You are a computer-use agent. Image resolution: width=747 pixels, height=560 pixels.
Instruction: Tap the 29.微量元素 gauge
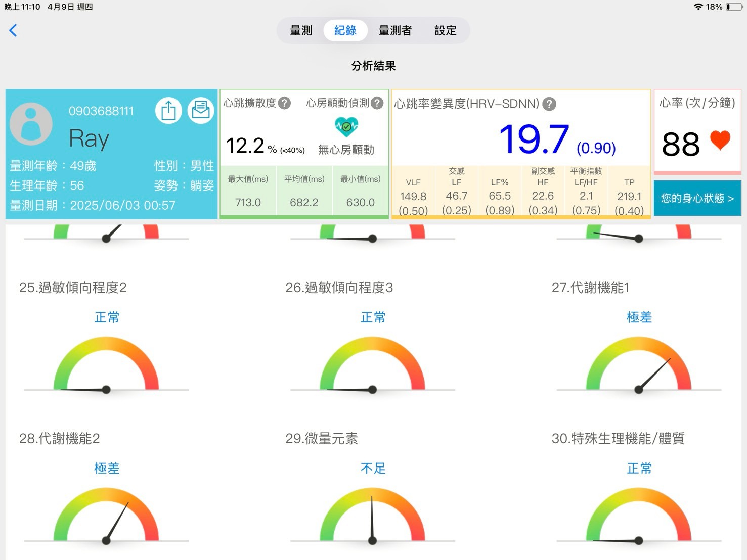click(372, 517)
